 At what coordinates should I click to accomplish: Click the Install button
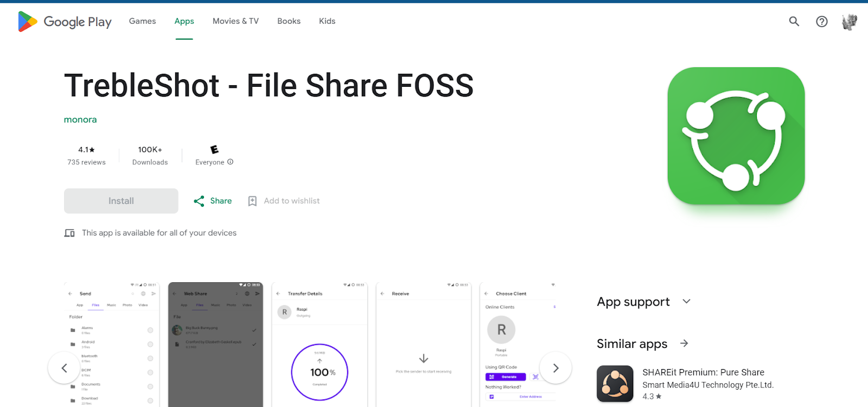pos(121,201)
